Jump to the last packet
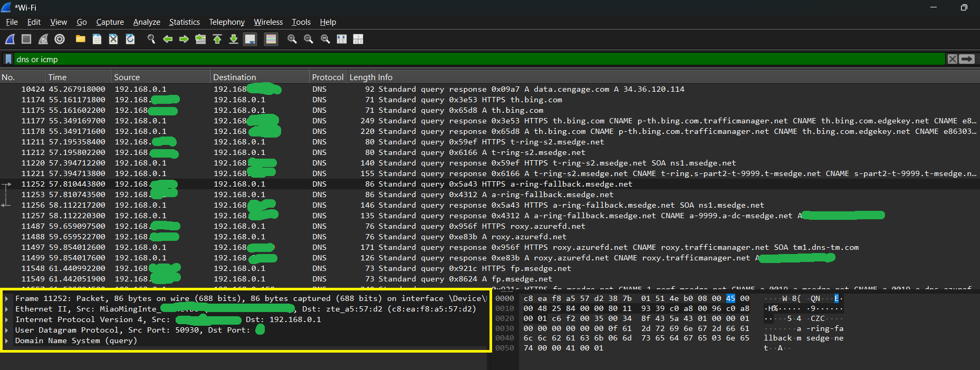The image size is (980, 370). (x=234, y=39)
